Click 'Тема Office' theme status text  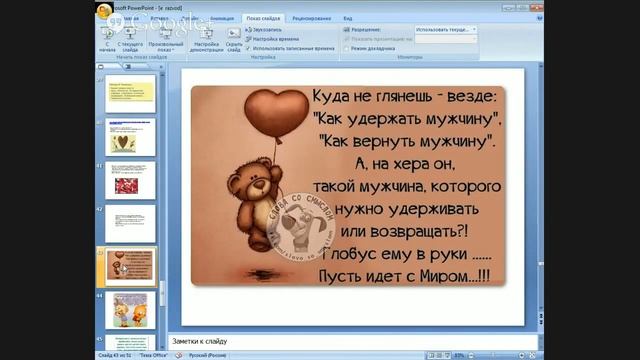click(x=153, y=356)
